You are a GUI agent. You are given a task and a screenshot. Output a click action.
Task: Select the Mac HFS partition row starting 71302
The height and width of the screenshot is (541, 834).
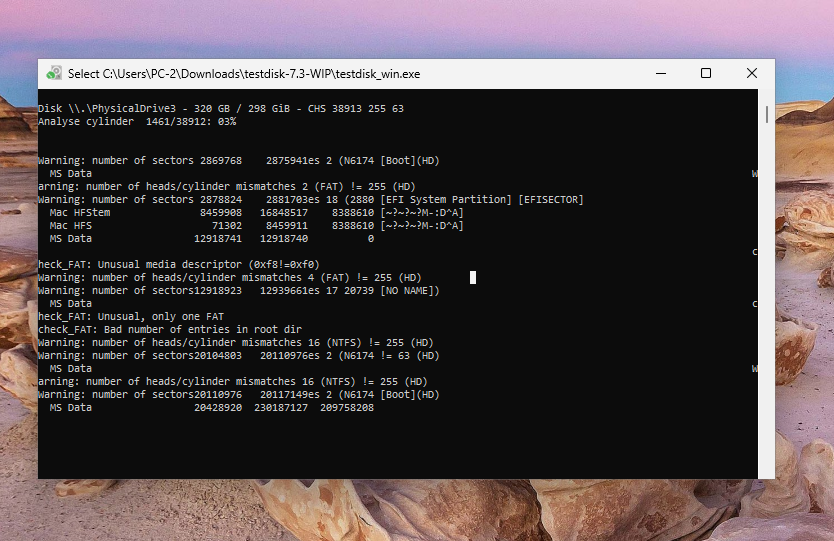(x=256, y=225)
